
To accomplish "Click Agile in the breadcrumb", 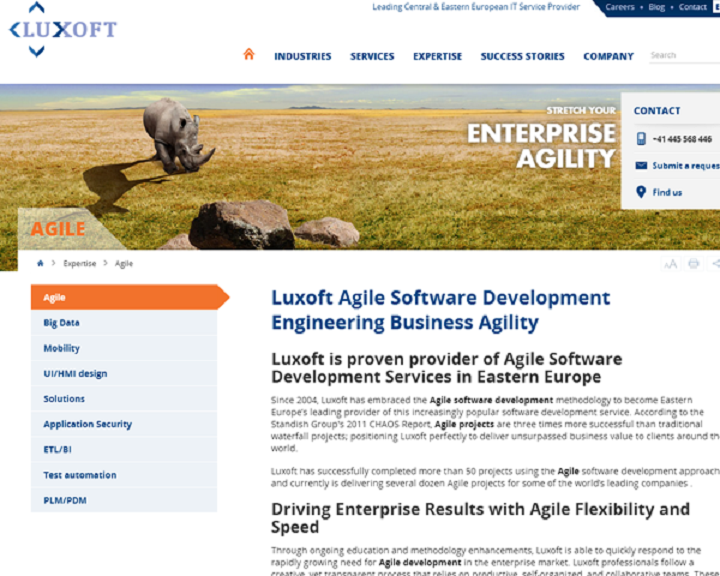I will coord(124,264).
